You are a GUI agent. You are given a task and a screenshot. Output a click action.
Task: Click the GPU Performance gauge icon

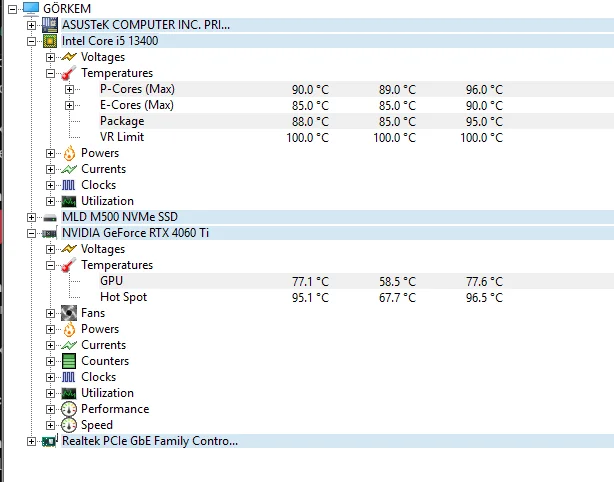tap(69, 409)
